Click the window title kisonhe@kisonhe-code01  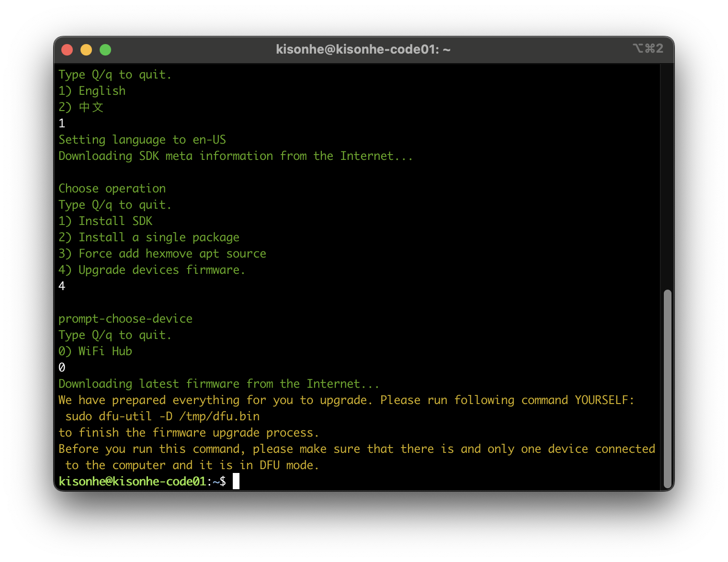[x=363, y=49]
